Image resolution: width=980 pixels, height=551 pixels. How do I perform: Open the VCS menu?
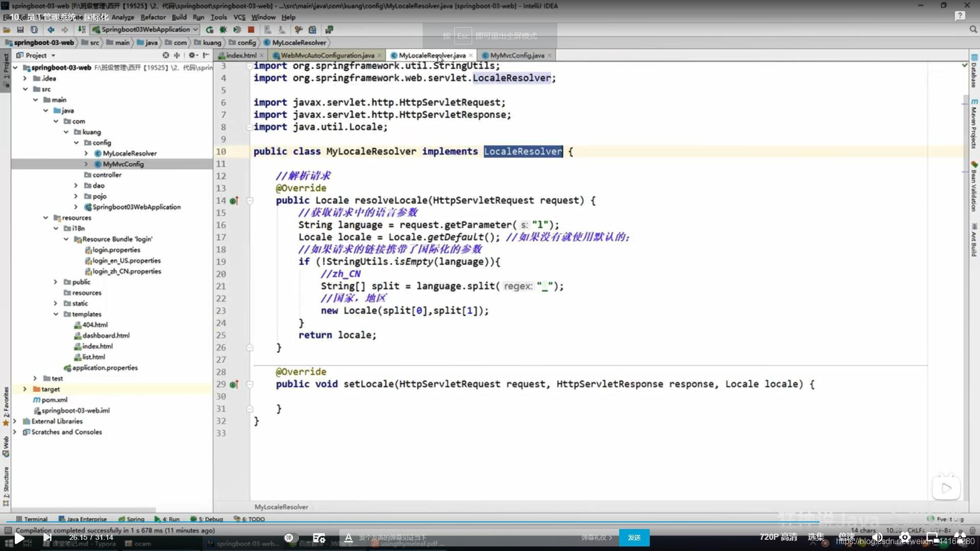pos(239,17)
